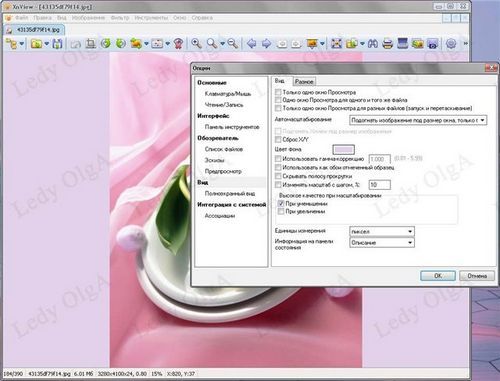Toggle full screen view icon
Viewport: 500px width, 381px height.
point(337,43)
